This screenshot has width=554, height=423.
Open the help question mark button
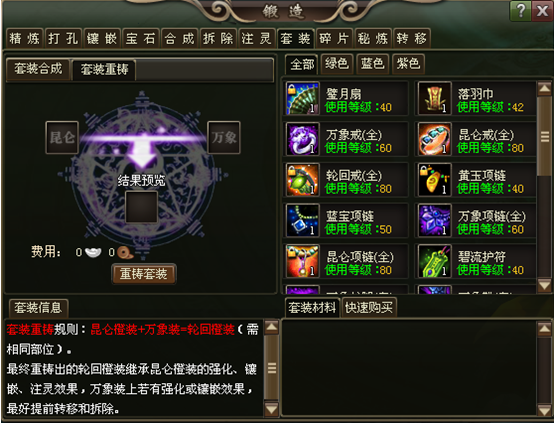(x=520, y=11)
